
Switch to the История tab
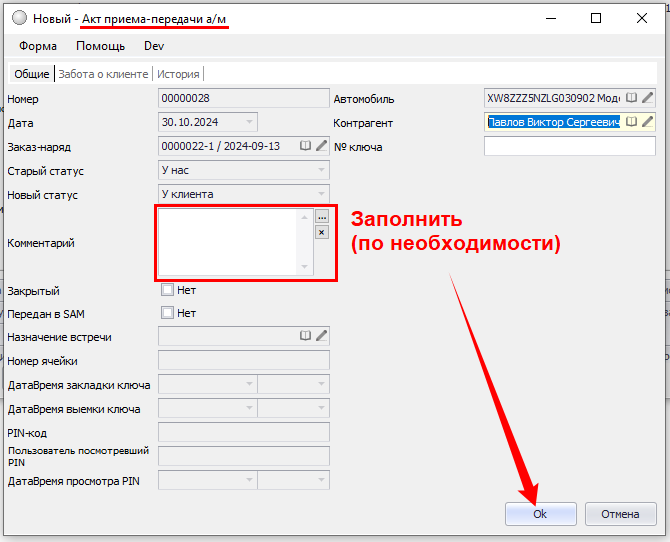(x=178, y=74)
